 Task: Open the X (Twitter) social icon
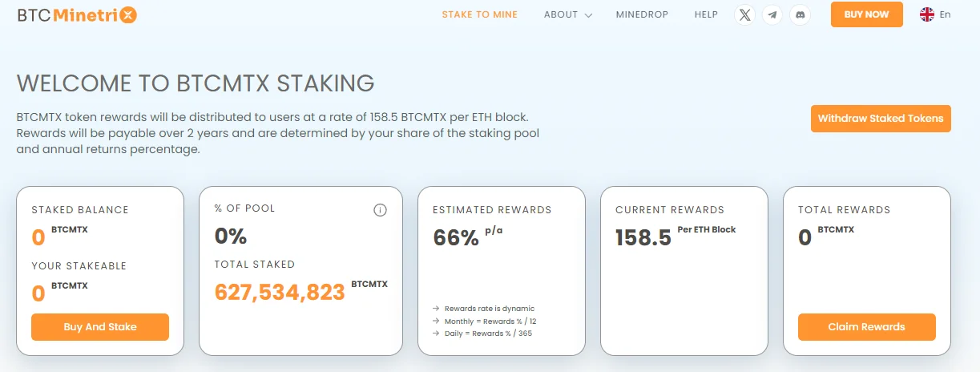(745, 15)
